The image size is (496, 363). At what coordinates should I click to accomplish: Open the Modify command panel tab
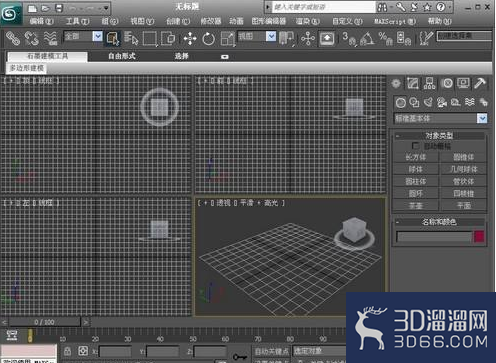click(x=413, y=83)
